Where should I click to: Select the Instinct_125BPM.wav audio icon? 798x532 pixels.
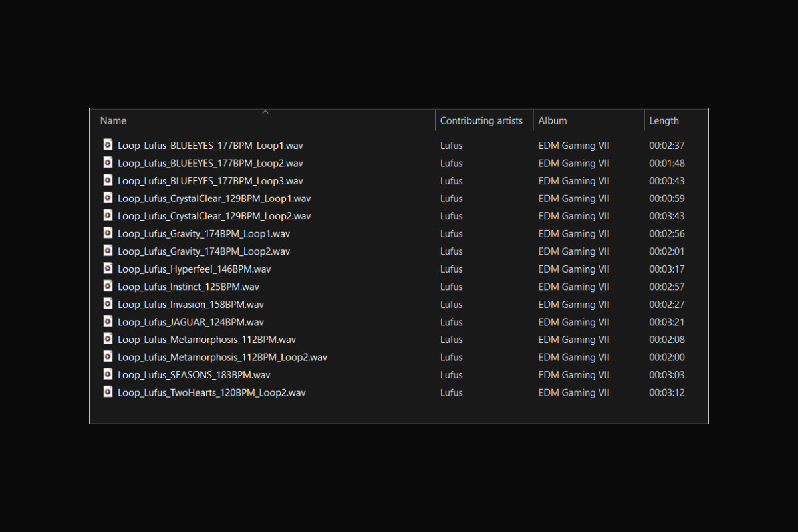108,286
